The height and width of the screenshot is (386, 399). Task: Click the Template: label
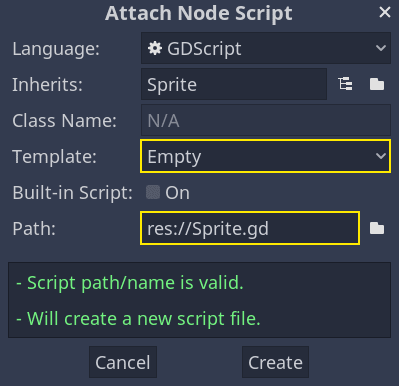tap(55, 157)
